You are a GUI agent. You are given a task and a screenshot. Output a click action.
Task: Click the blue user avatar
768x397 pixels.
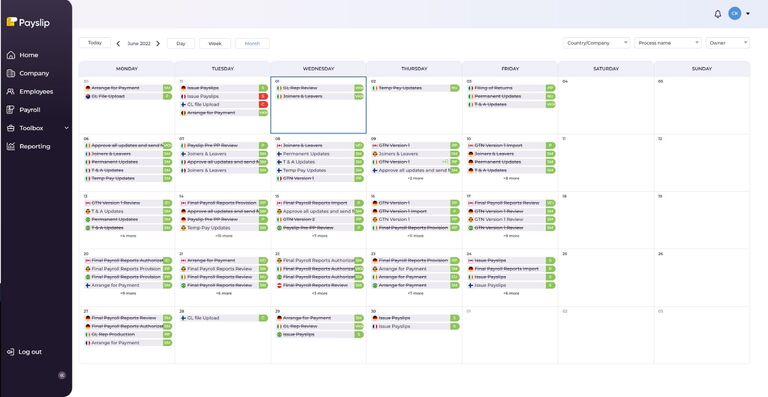[x=734, y=14]
